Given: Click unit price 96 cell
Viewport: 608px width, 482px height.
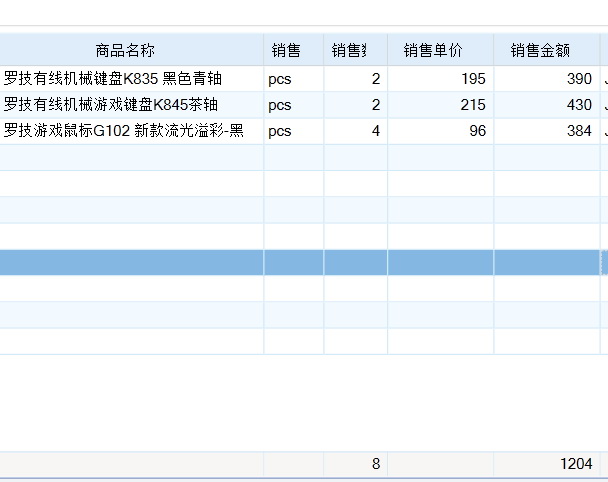Looking at the screenshot, I should tap(440, 131).
